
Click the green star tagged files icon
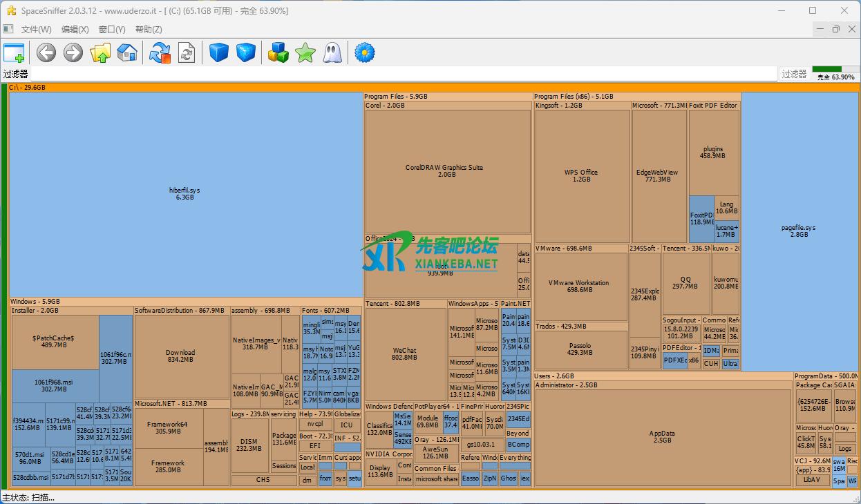tap(305, 52)
